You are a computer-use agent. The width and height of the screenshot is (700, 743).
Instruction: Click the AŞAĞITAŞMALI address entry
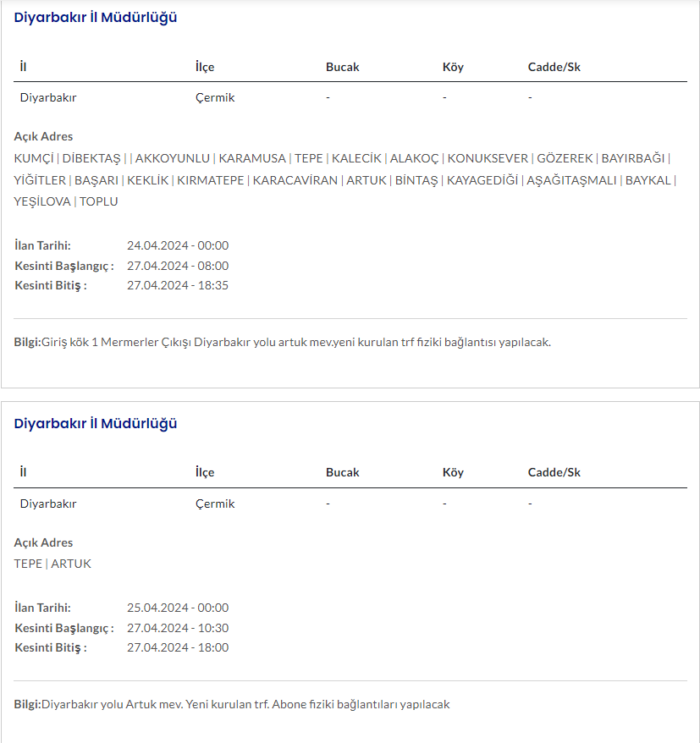click(571, 180)
